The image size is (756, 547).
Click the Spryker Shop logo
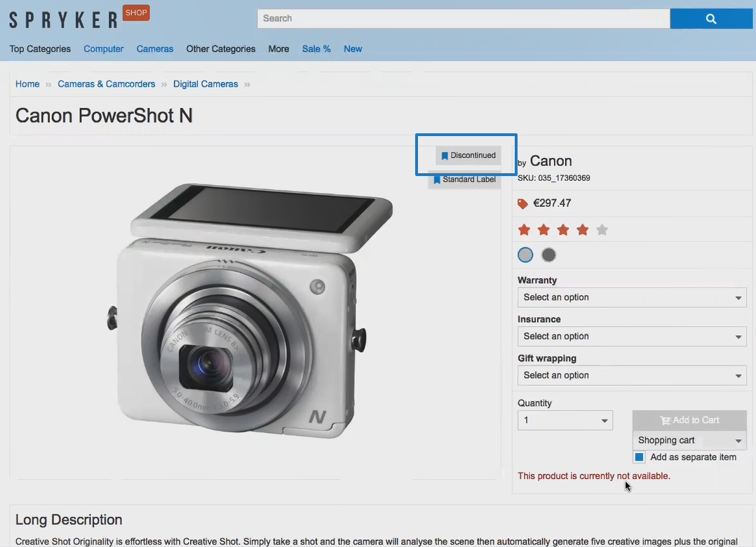tap(79, 18)
